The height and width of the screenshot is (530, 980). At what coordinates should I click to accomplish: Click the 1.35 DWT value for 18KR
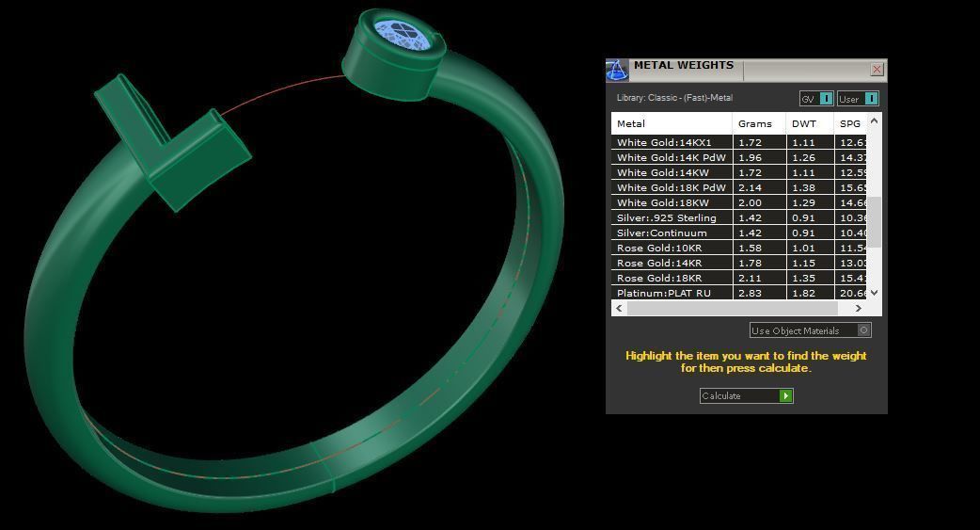coord(804,278)
